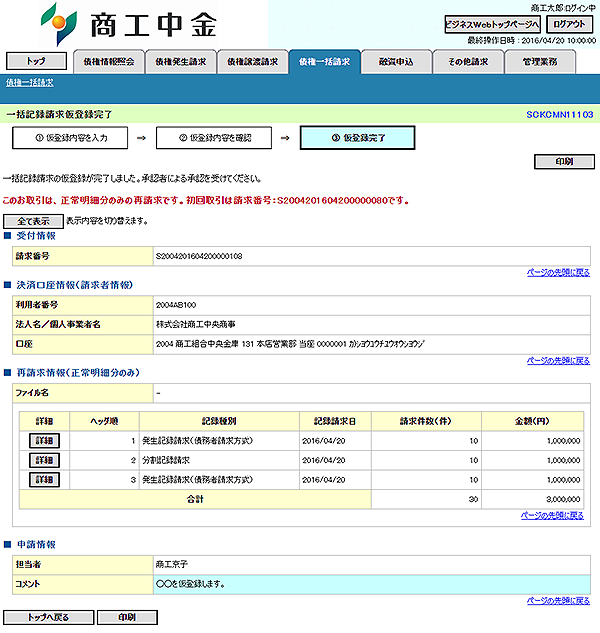This screenshot has width=600, height=633.
Task: Click 担当者 value 商工京子
Action: tap(172, 564)
